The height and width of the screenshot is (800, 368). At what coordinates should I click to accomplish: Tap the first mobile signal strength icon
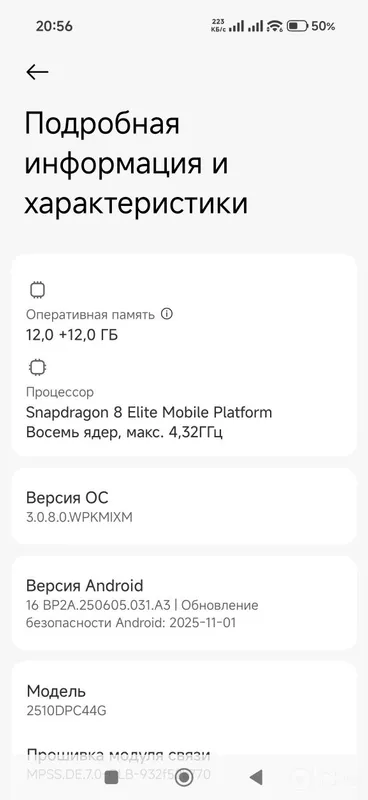pos(236,26)
